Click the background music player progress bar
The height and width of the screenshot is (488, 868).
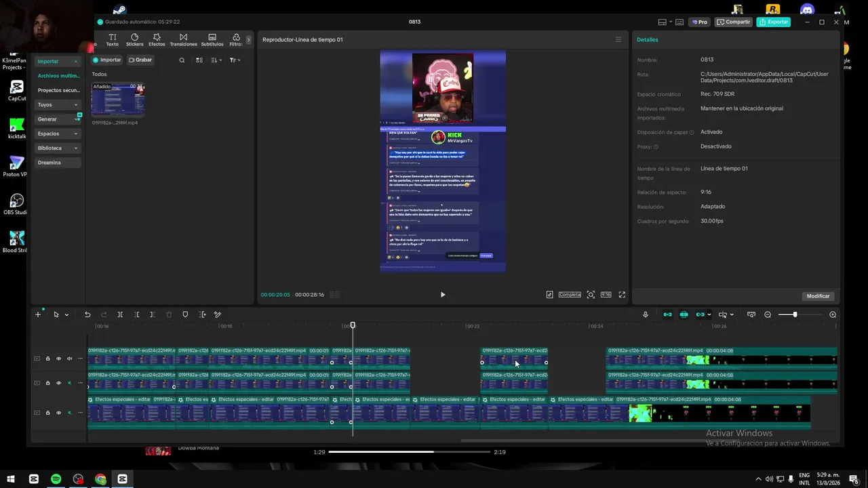click(x=410, y=452)
